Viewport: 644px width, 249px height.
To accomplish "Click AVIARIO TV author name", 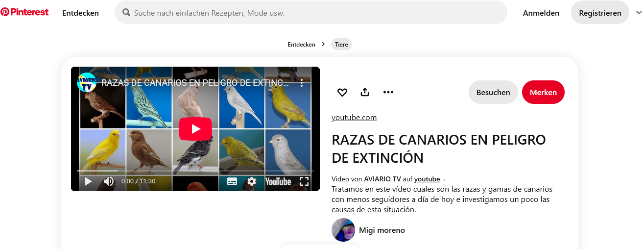I will click(x=382, y=179).
